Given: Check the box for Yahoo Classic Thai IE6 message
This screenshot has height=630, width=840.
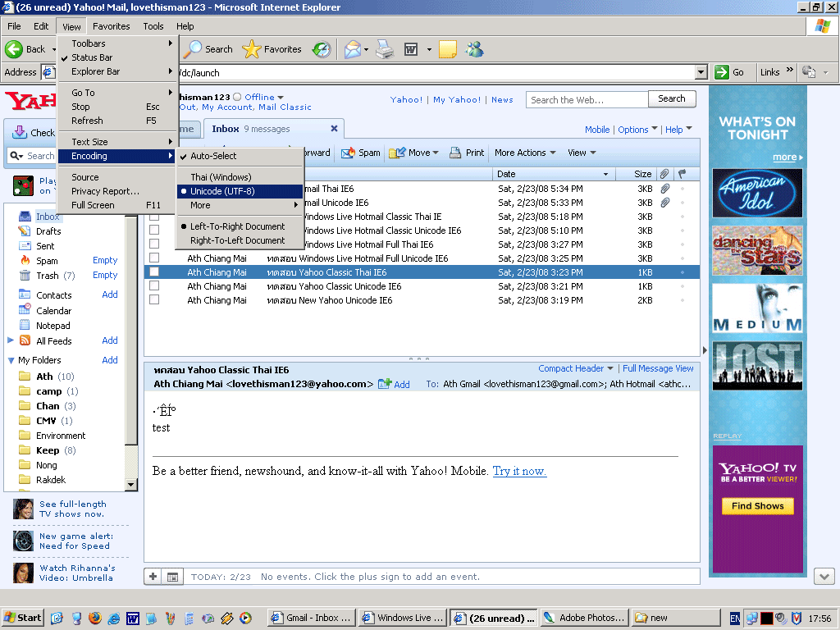Looking at the screenshot, I should tap(154, 272).
